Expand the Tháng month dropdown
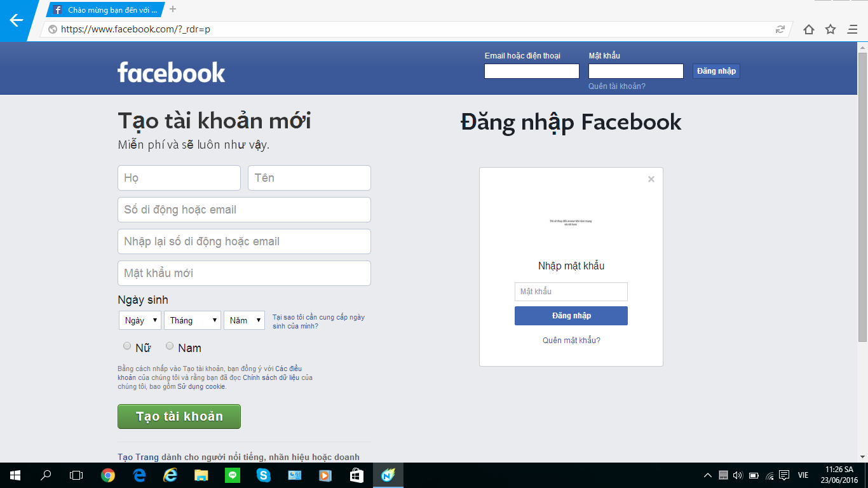This screenshot has width=868, height=488. click(x=192, y=320)
